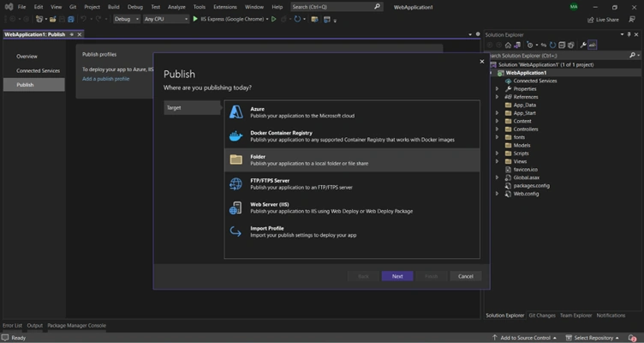Open Select Repository dropdown
Screen dimensions: 644x343
593,338
